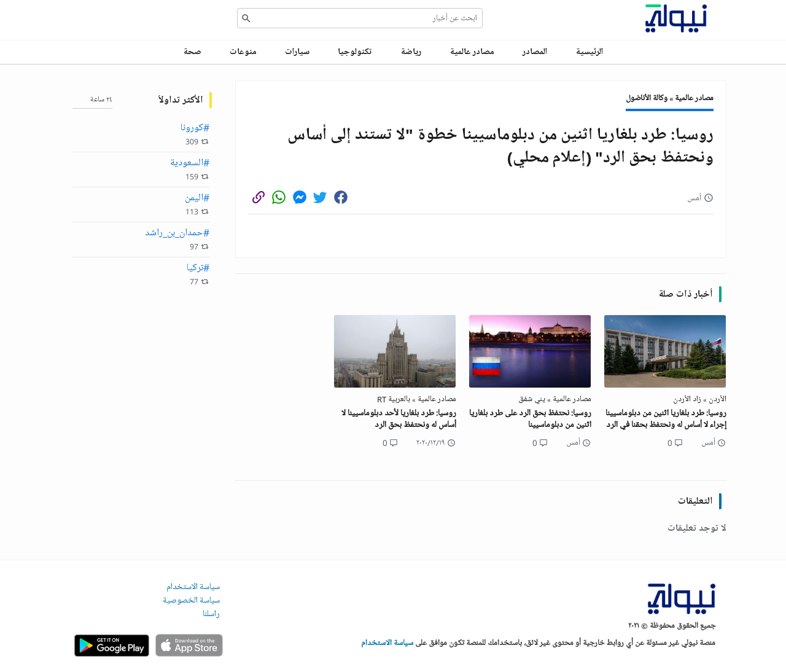The height and width of the screenshot is (672, 786).
Task: Share the article via Messenger
Action: point(300,197)
